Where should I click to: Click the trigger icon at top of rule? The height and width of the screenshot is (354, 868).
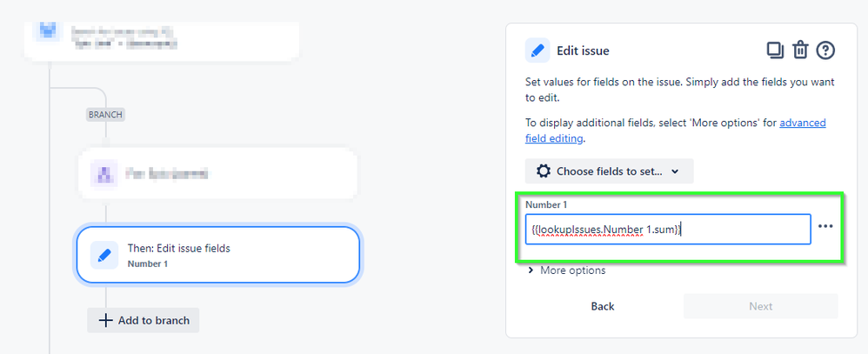(x=48, y=32)
